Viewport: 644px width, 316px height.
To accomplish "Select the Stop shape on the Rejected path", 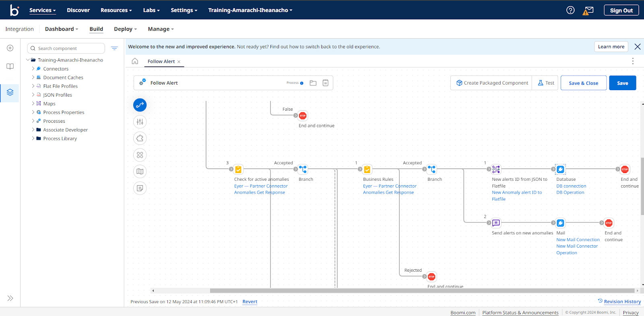I will 431,277.
